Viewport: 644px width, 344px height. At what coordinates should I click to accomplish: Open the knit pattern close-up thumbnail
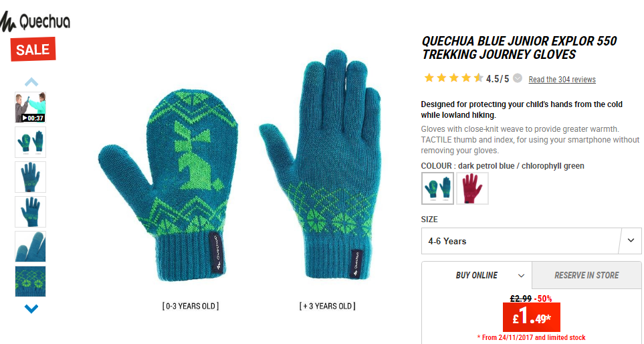(x=30, y=282)
